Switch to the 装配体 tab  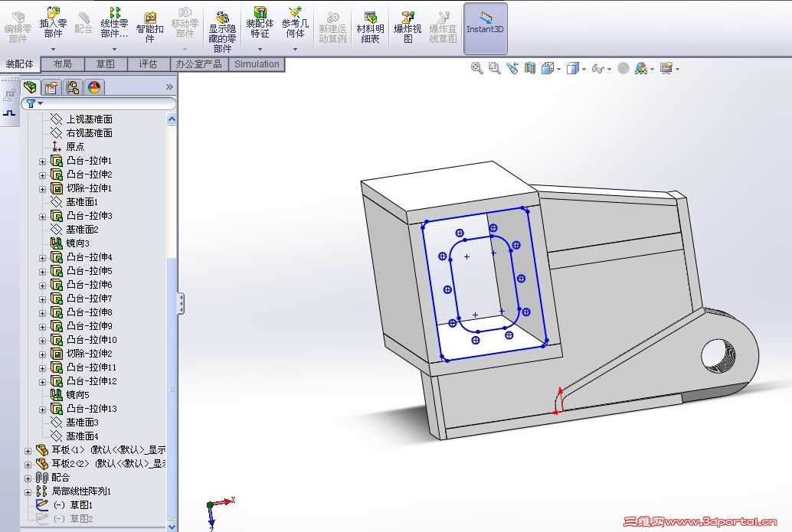[x=20, y=64]
